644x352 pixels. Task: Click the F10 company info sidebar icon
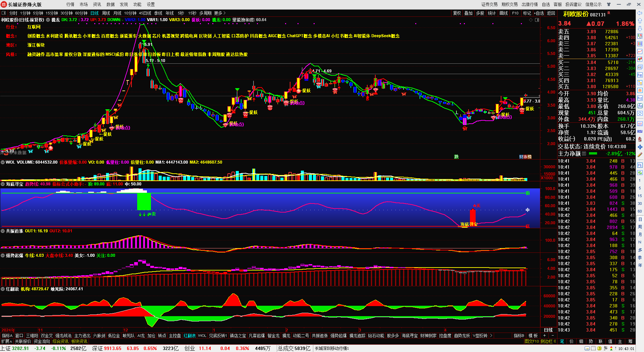640,75
